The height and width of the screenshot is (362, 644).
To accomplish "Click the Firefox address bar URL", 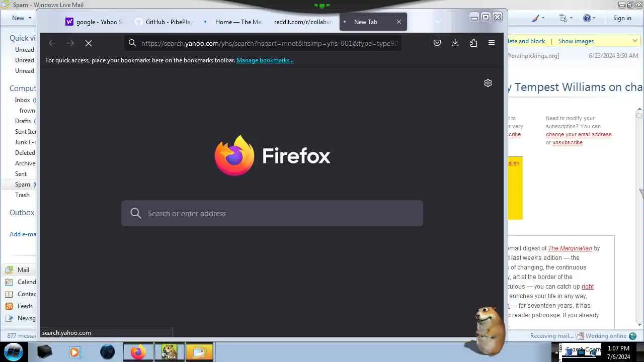I will (270, 43).
